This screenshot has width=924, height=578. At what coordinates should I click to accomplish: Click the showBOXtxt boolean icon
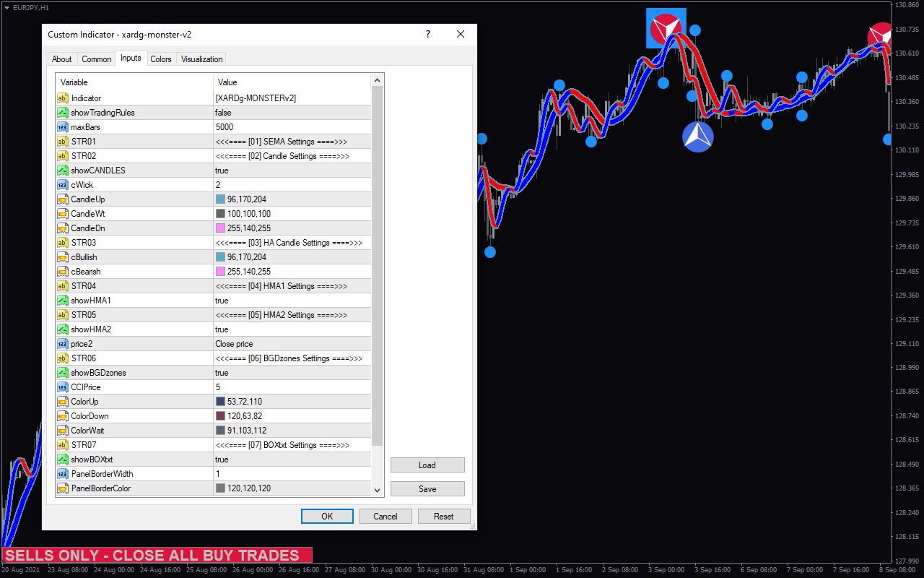62,460
